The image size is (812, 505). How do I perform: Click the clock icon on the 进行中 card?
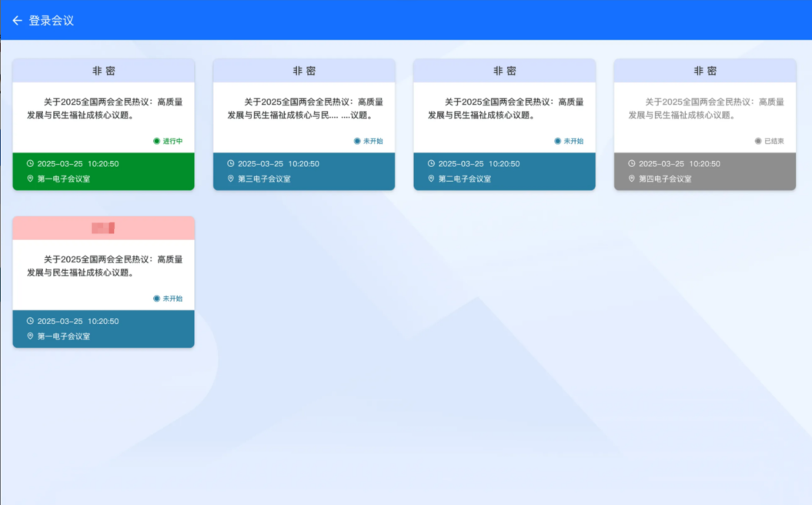click(x=30, y=163)
